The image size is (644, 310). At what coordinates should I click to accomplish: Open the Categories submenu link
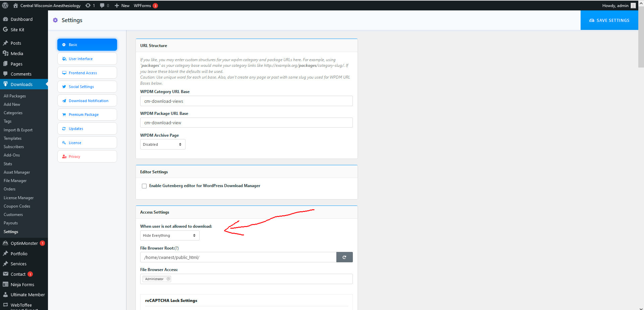coord(13,113)
